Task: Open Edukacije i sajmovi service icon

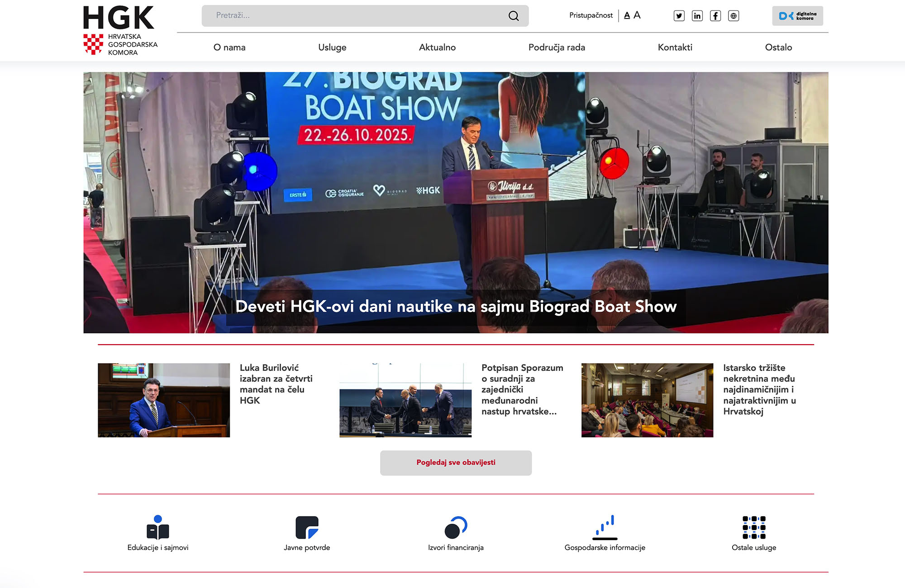Action: coord(158,527)
